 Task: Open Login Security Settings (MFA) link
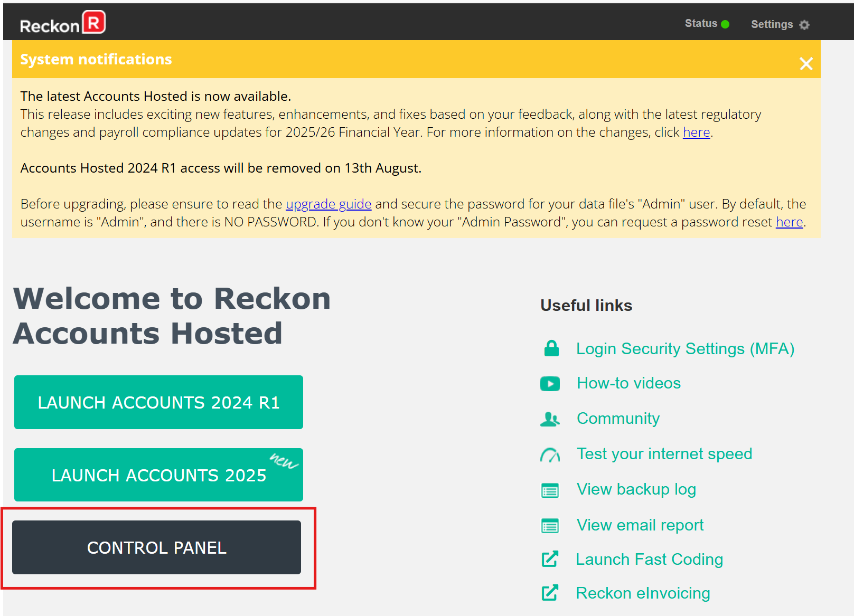685,349
